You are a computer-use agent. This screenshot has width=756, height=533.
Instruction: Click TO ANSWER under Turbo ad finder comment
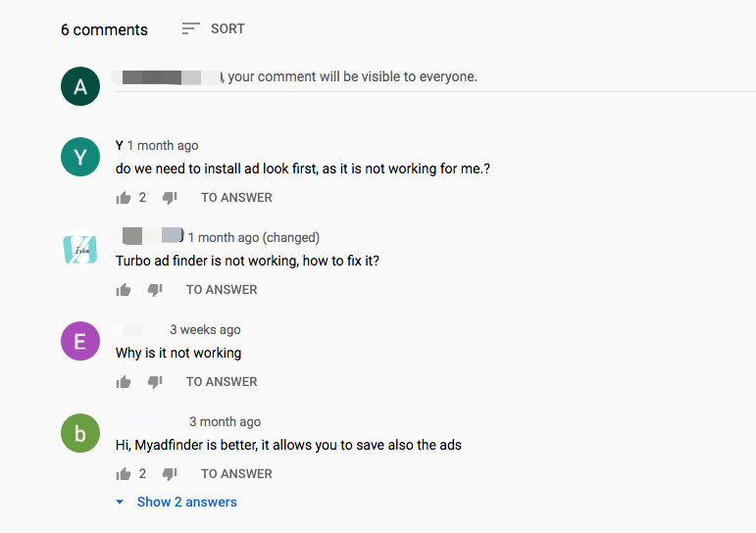tap(222, 290)
